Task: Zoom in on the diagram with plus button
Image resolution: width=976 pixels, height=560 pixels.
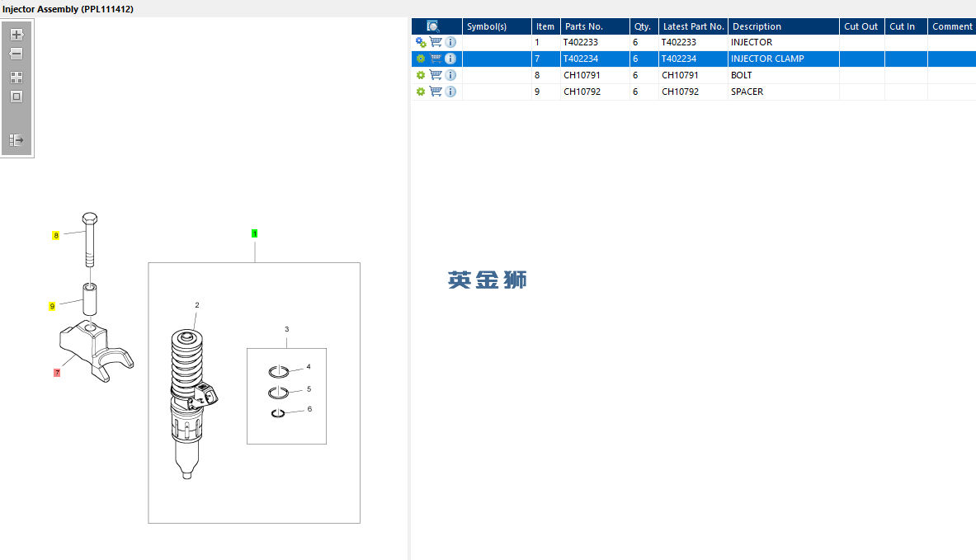Action: point(17,35)
